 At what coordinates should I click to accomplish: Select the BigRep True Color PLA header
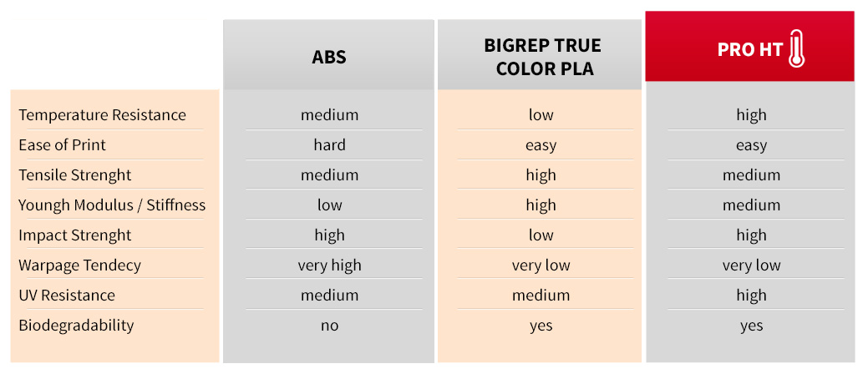pos(542,57)
